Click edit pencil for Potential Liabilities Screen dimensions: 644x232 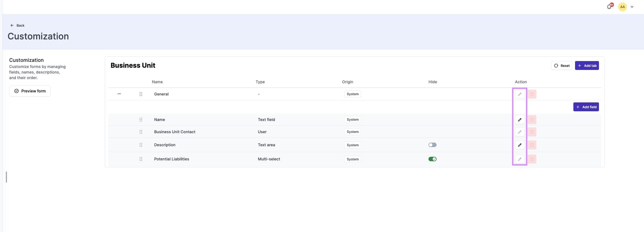click(x=519, y=159)
